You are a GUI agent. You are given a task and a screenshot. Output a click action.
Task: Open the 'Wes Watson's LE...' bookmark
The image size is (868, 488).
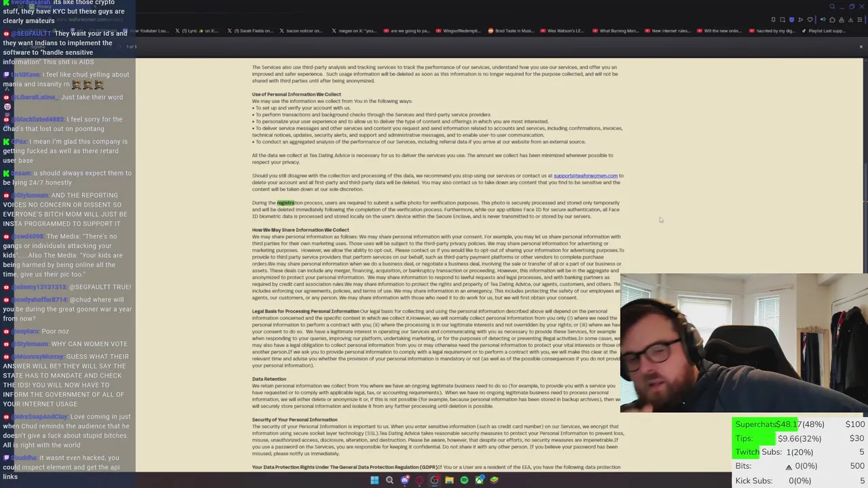tap(561, 30)
